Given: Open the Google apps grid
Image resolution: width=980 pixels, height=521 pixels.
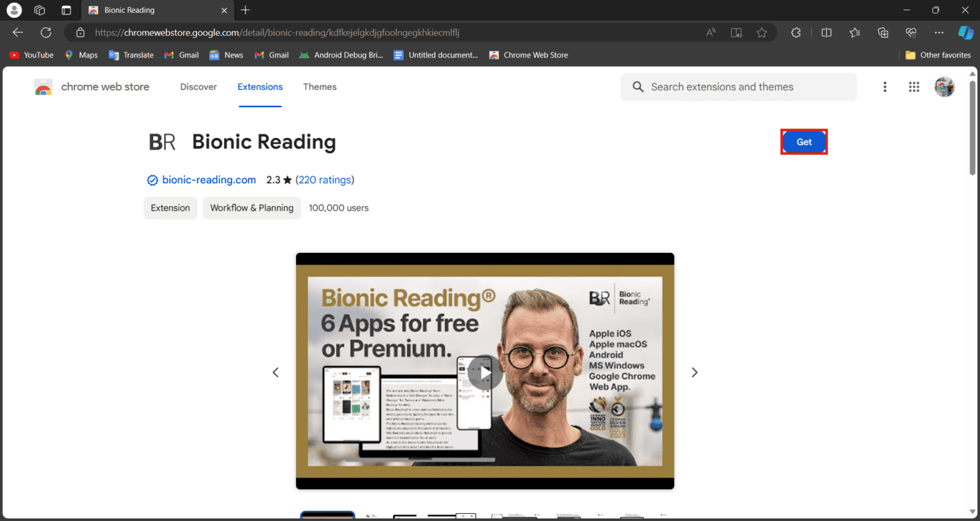Looking at the screenshot, I should tap(914, 87).
